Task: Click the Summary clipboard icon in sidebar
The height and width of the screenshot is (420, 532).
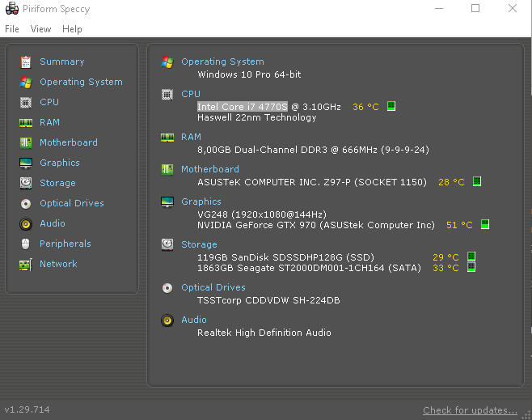Action: point(26,62)
